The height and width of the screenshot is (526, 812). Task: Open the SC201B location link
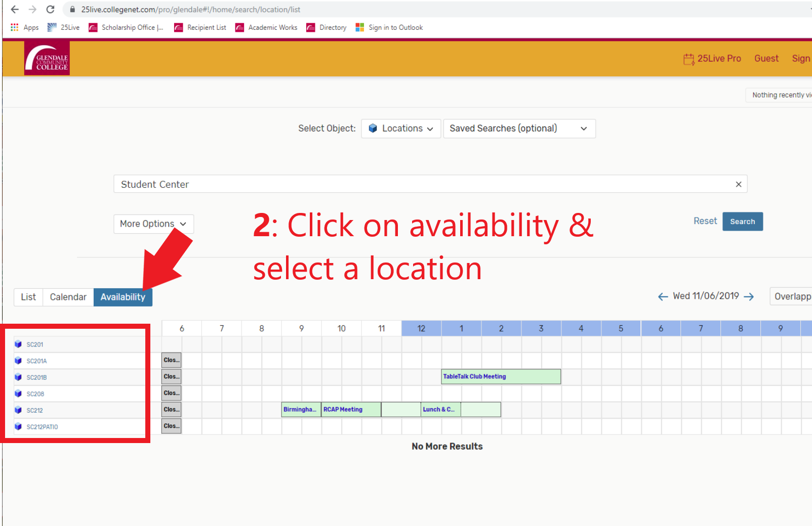(x=36, y=377)
